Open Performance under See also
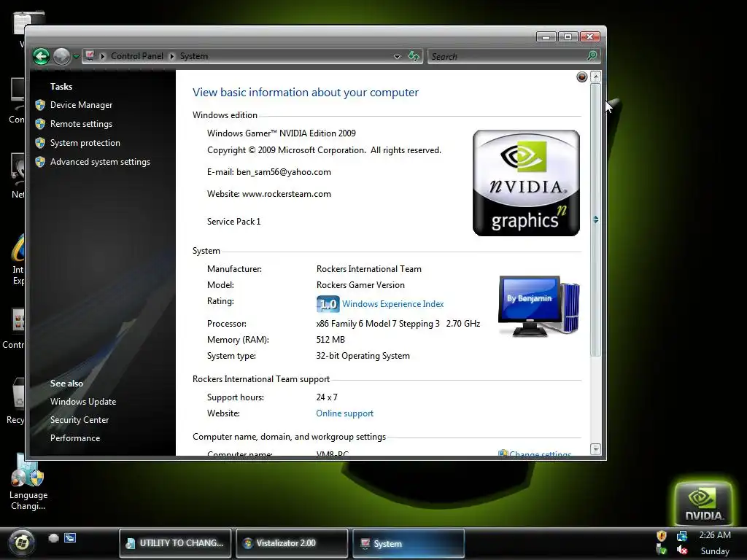The width and height of the screenshot is (747, 560). [x=75, y=438]
